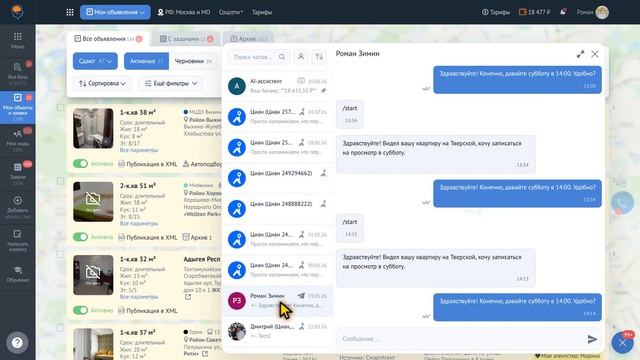
Task: Click the Добавить plus icon in sidebar
Action: (18, 200)
